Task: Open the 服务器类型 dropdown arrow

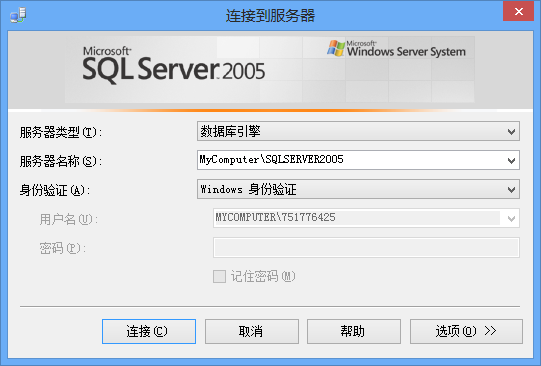Action: point(511,131)
